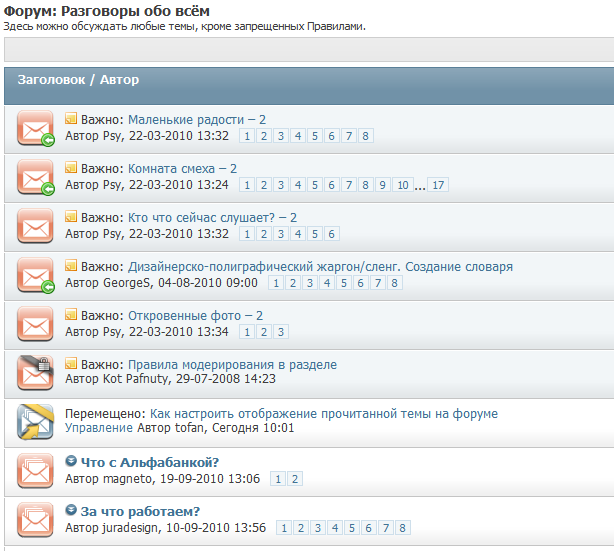Viewport: 614px width, 551px height.
Task: Click moved-thread icon beside Как настроить отображение
Action: (35, 422)
